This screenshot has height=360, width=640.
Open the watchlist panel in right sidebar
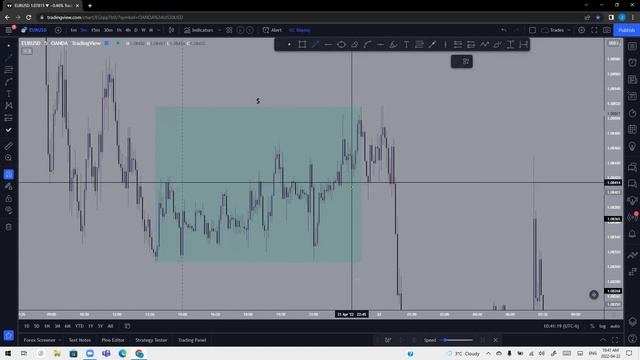(x=632, y=46)
